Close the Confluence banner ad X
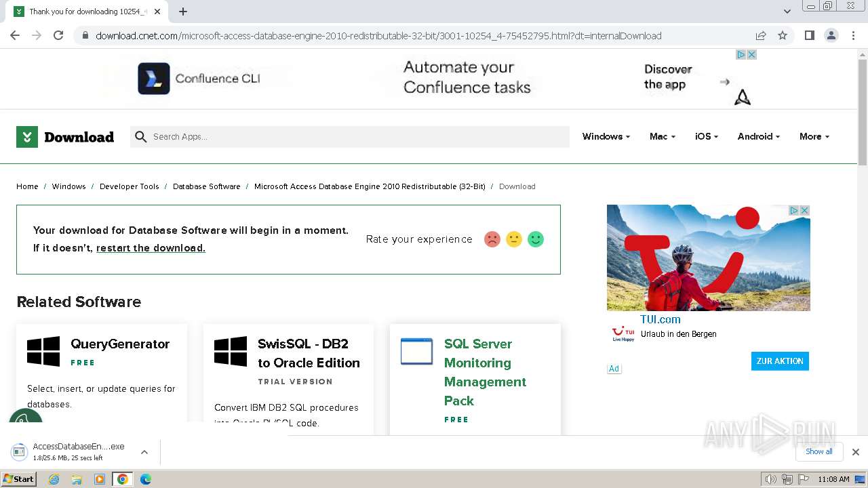868x488 pixels. 751,55
